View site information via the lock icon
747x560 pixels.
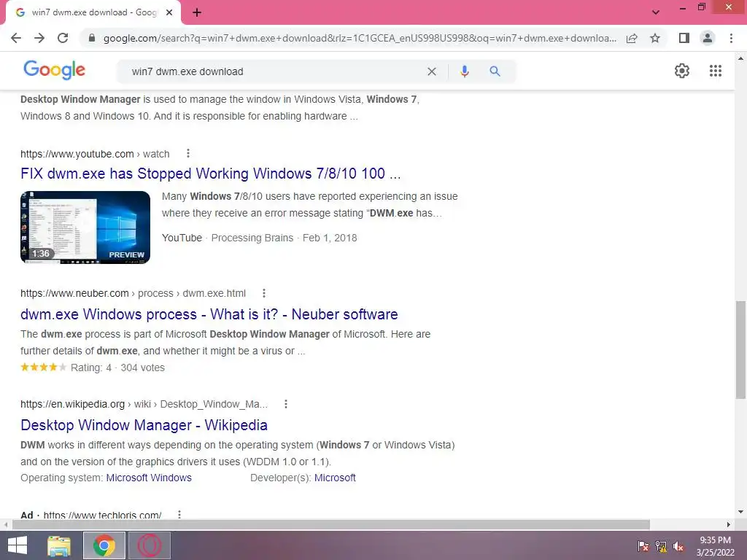point(92,38)
